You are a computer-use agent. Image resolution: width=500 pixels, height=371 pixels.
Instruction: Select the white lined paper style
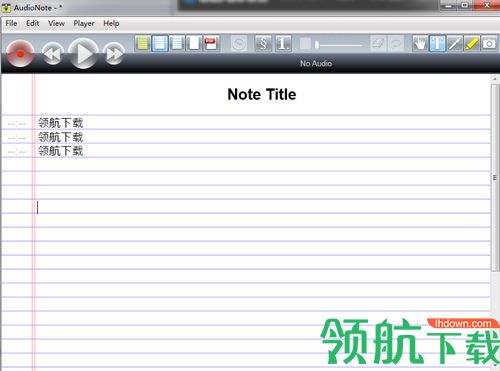click(160, 43)
